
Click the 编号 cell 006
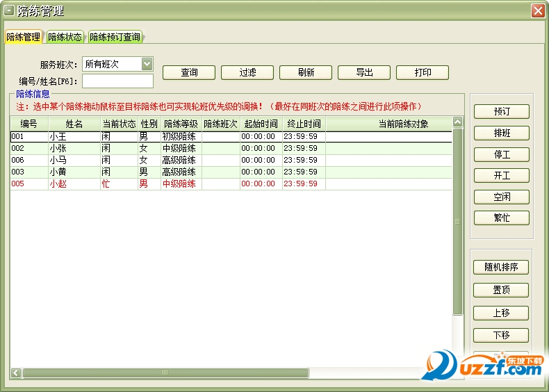coord(29,161)
